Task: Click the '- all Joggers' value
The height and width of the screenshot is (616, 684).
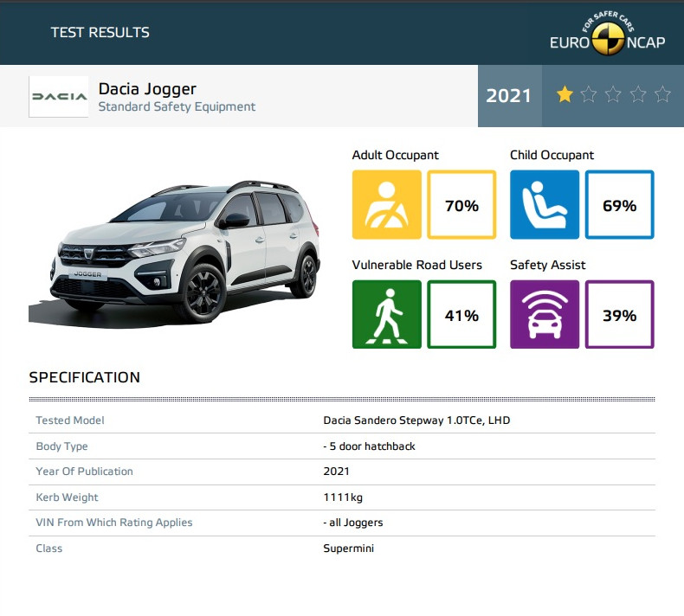Action: [353, 523]
